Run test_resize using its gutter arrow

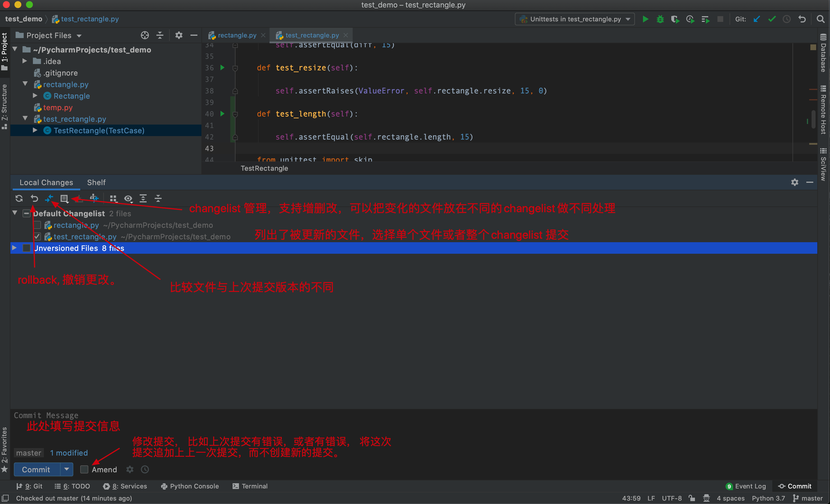coord(222,68)
